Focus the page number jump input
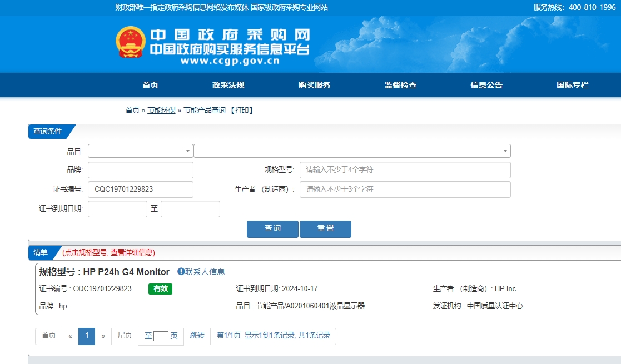 (161, 336)
